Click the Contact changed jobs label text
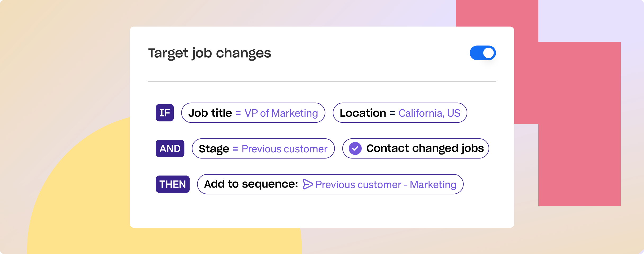The image size is (644, 254). (425, 148)
